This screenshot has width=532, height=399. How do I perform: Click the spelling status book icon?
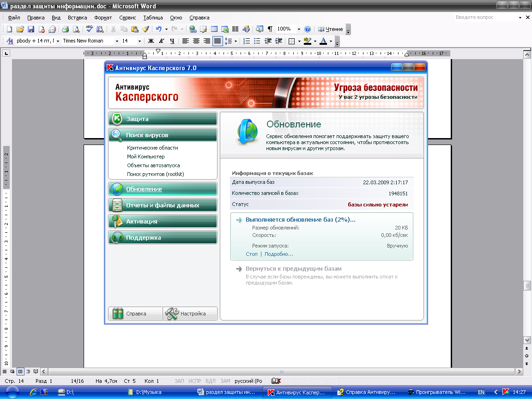276,381
